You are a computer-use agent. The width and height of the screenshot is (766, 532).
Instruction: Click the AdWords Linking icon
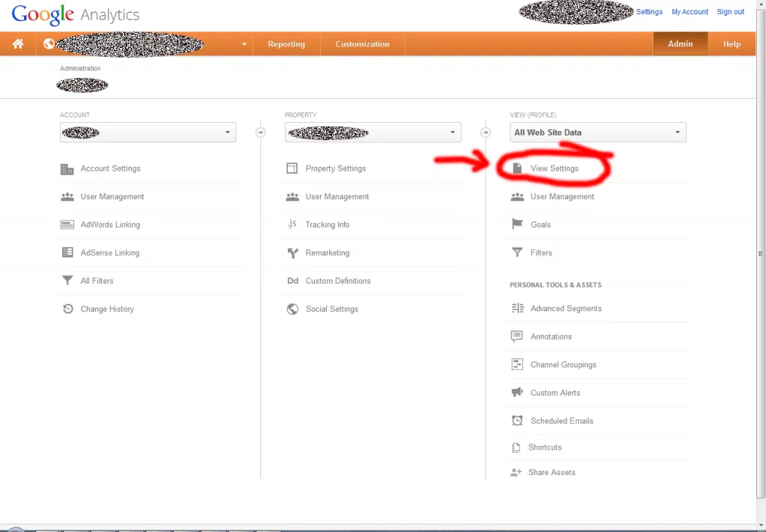67,224
